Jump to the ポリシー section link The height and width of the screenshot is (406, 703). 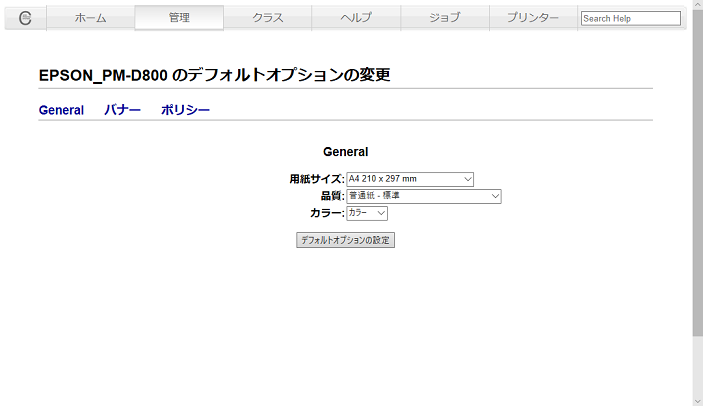point(185,110)
